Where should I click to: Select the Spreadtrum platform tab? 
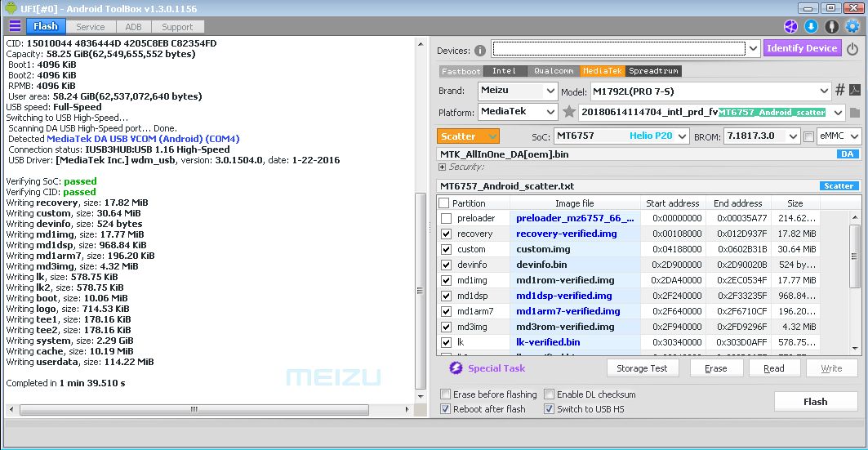point(654,71)
